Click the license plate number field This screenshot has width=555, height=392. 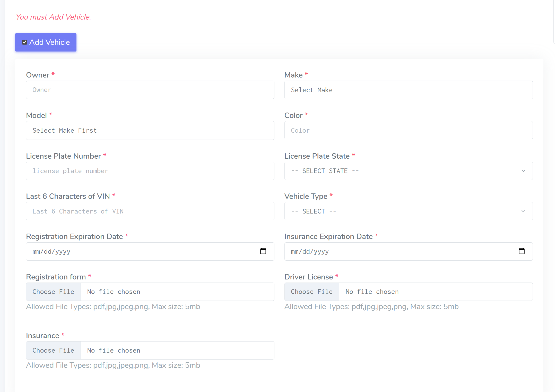pos(150,171)
